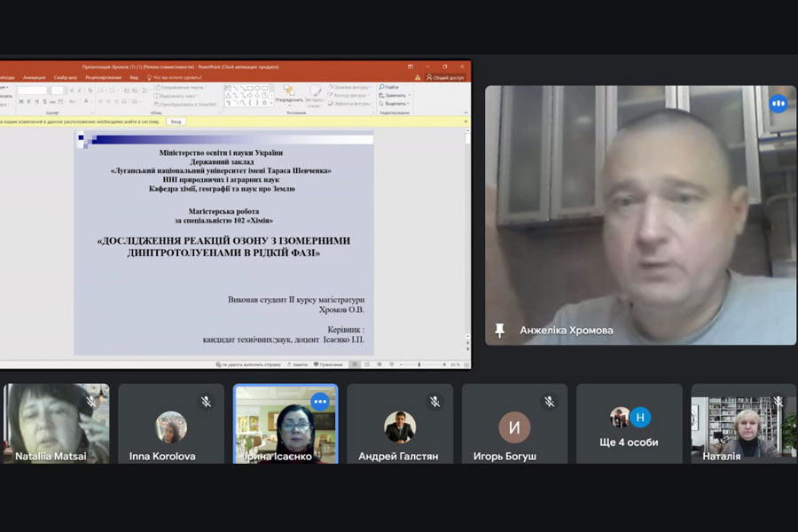The image size is (798, 532).
Task: Open Заменить dropdown in ribbon
Action: 409,95
